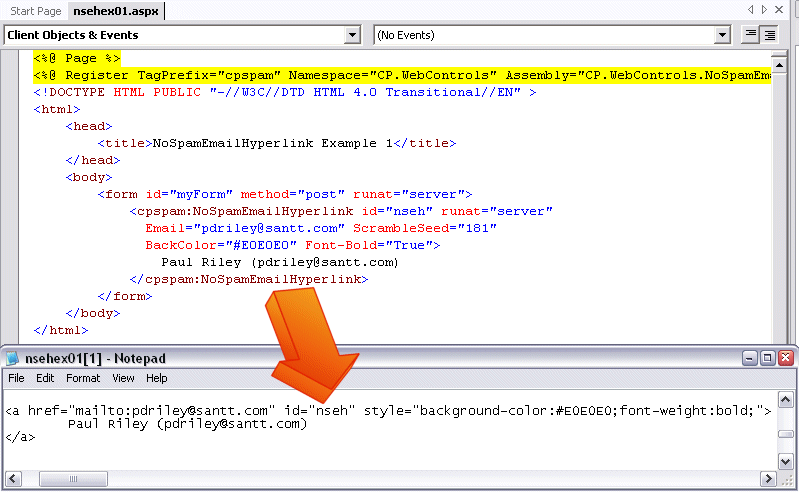799x492 pixels.
Task: Open Notepad View menu
Action: 123,378
